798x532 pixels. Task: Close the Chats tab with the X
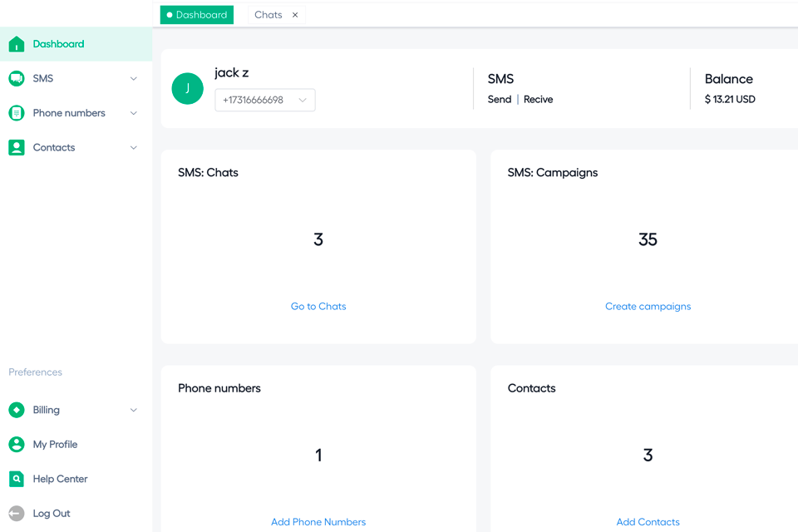point(295,15)
